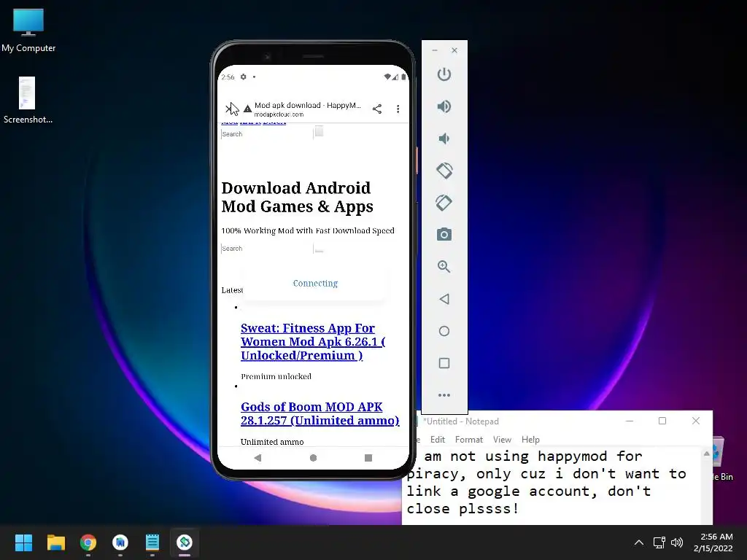Viewport: 747px width, 560px height.
Task: Select the Screenshot file on desktop
Action: click(x=28, y=101)
